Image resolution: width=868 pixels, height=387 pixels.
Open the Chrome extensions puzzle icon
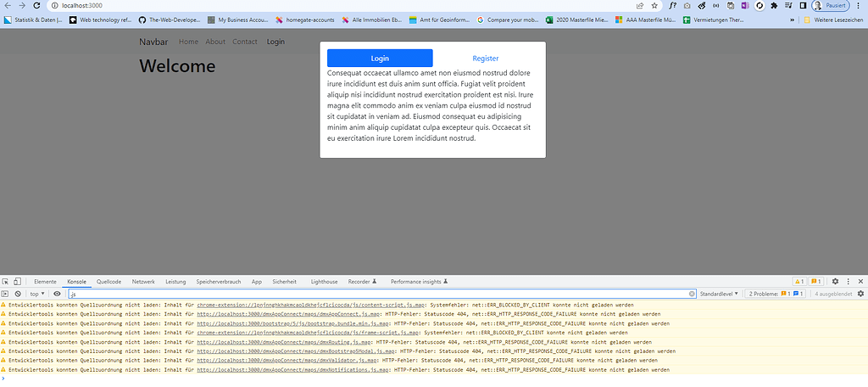(773, 5)
